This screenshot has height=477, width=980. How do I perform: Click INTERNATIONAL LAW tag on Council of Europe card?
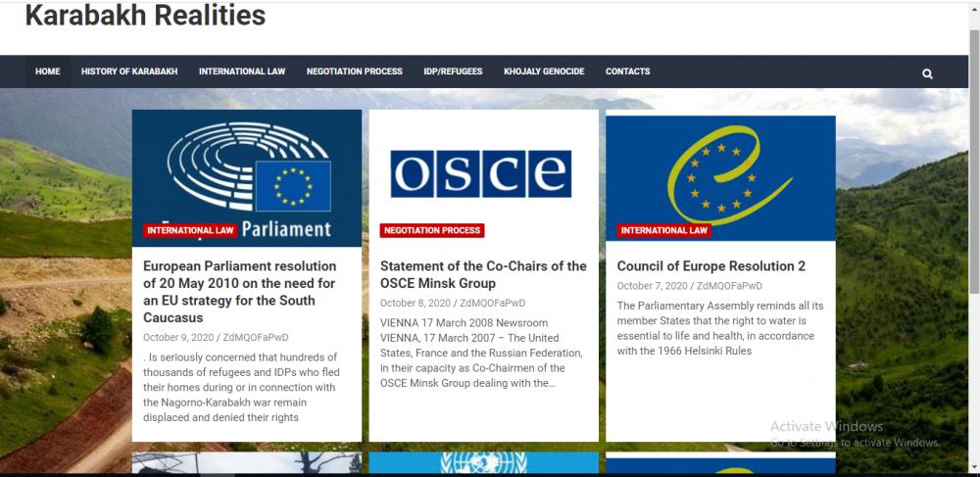[x=663, y=230]
